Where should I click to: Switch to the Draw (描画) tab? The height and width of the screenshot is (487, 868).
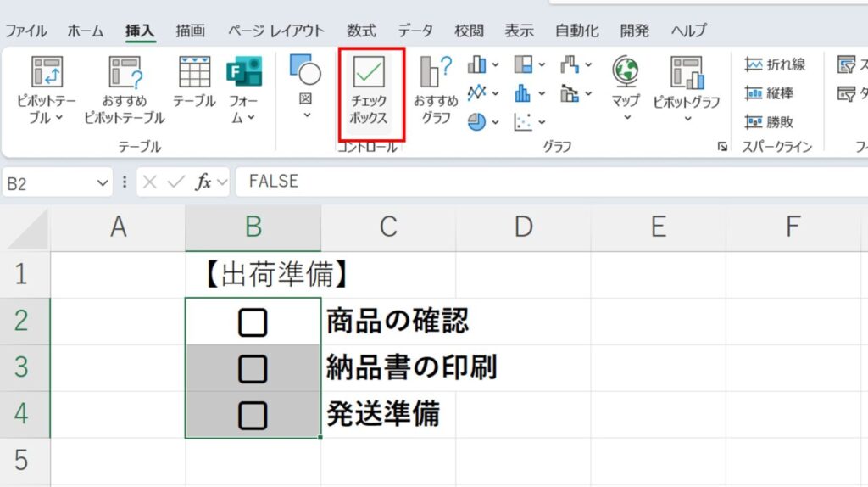pyautogui.click(x=191, y=31)
